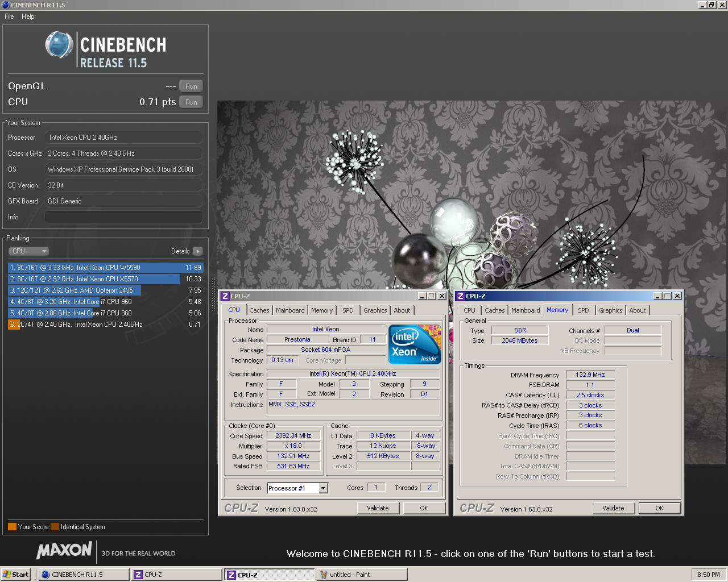Switch to first CPU-Z taskbar button

click(176, 575)
